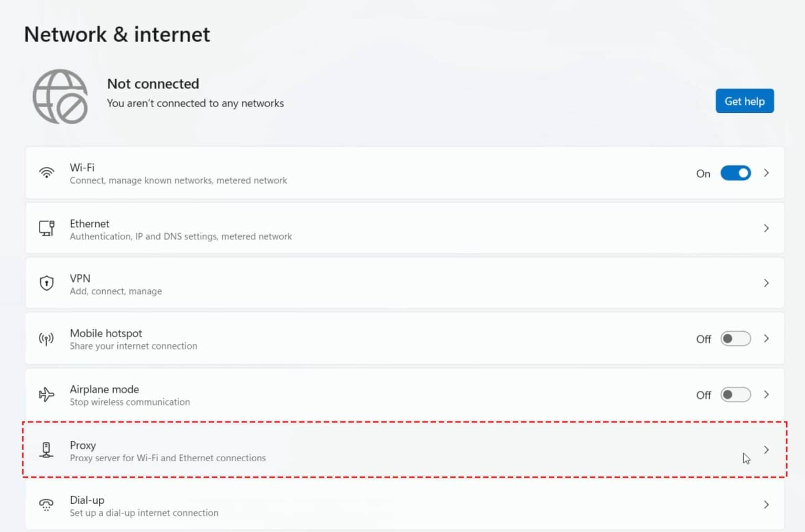
Task: Expand the VPN row chevron
Action: point(766,283)
